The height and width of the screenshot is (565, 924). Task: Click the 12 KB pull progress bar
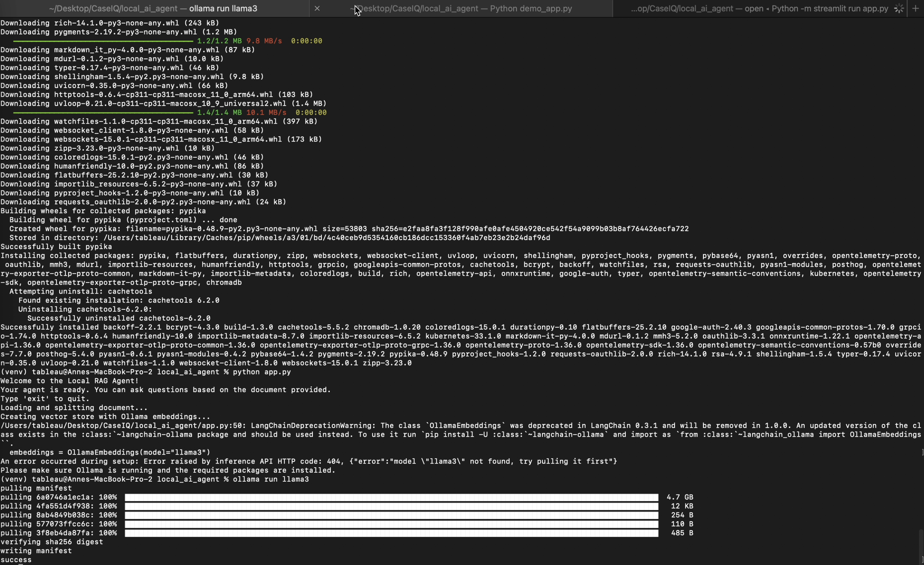coord(391,506)
